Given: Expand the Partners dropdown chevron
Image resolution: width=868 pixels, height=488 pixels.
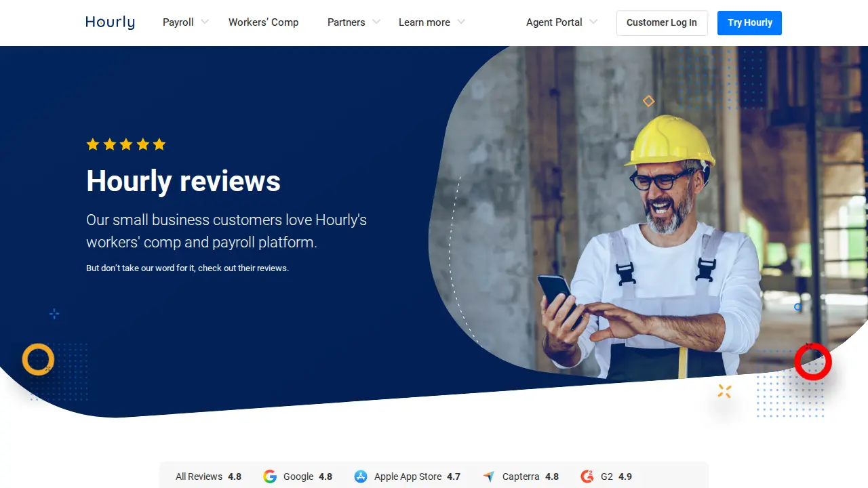Looking at the screenshot, I should tap(376, 22).
